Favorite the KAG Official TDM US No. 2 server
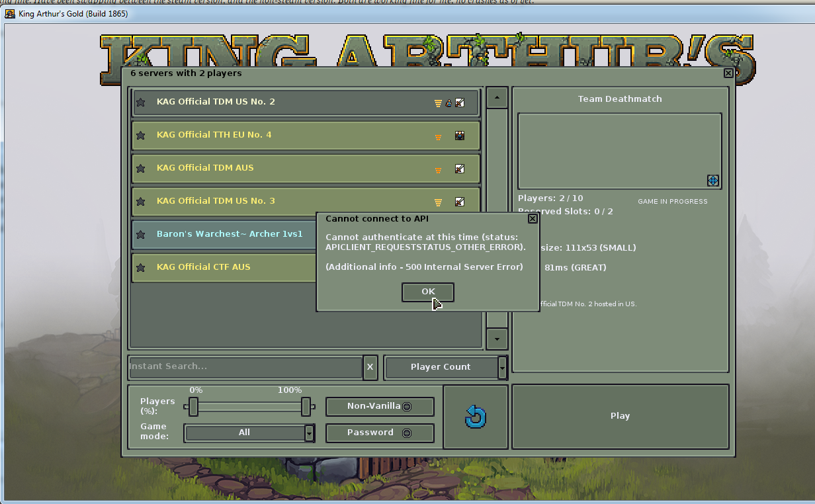815x504 pixels. (x=140, y=103)
